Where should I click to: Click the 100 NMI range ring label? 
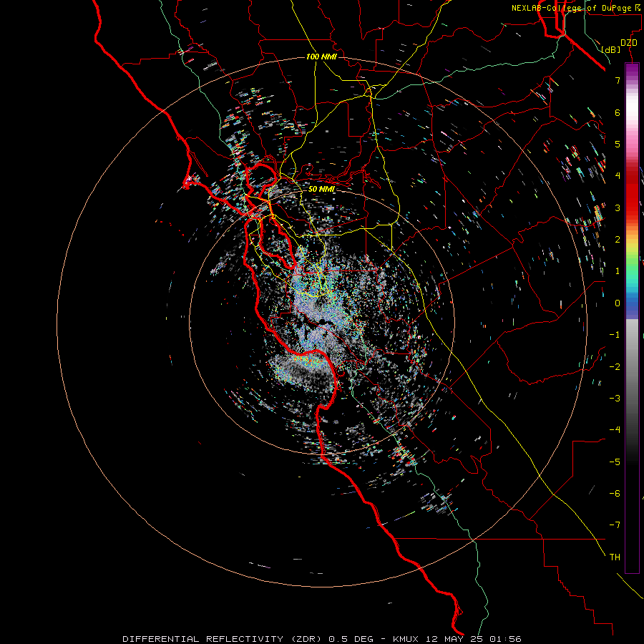321,57
